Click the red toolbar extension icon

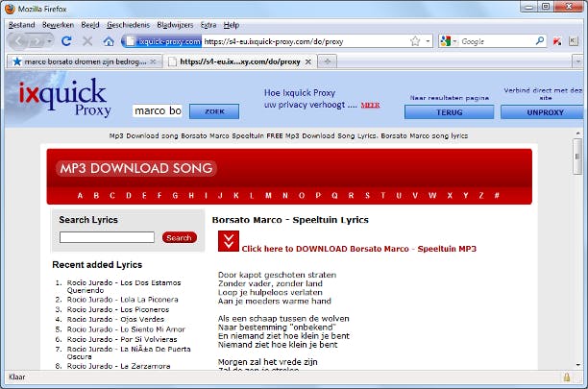[x=557, y=41]
